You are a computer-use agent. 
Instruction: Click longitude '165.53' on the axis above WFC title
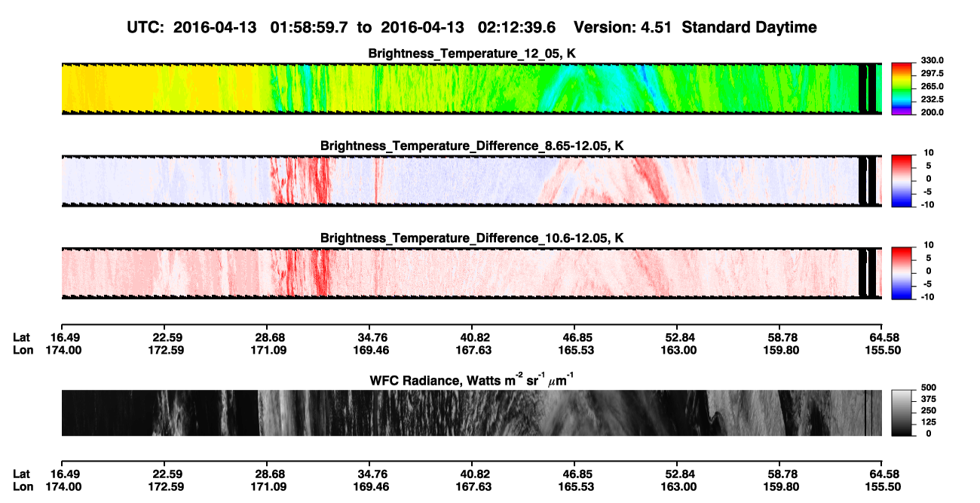574,350
